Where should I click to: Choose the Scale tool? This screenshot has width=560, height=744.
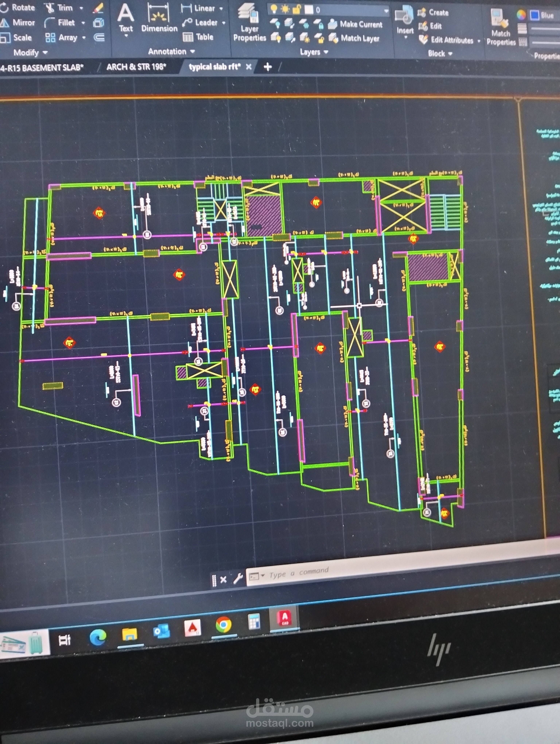coord(16,38)
